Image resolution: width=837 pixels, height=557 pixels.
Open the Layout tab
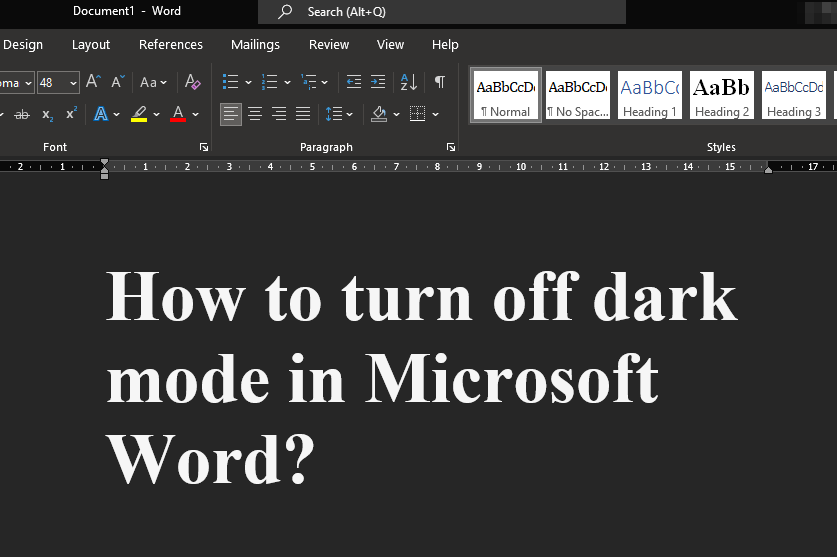(91, 45)
